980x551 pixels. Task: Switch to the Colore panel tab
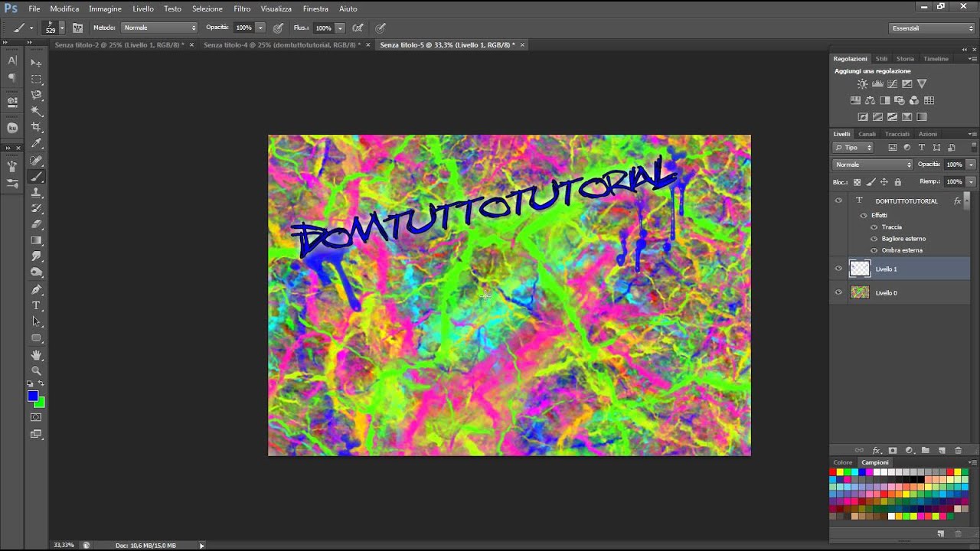tap(843, 462)
